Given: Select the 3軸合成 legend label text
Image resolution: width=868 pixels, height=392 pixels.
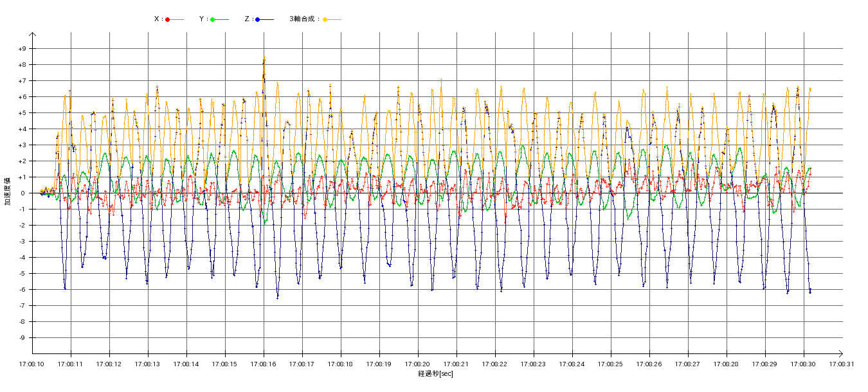Looking at the screenshot, I should (304, 19).
